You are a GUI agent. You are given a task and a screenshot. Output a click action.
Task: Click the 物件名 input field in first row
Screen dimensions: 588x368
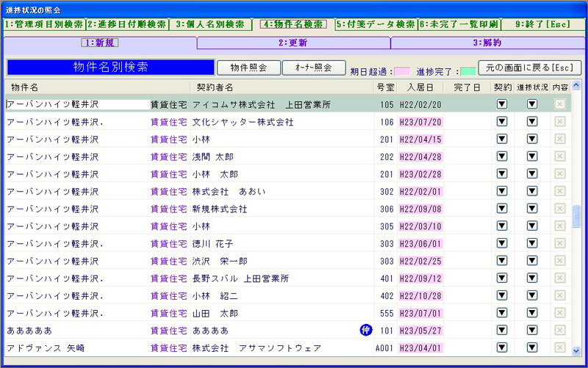[x=77, y=104]
